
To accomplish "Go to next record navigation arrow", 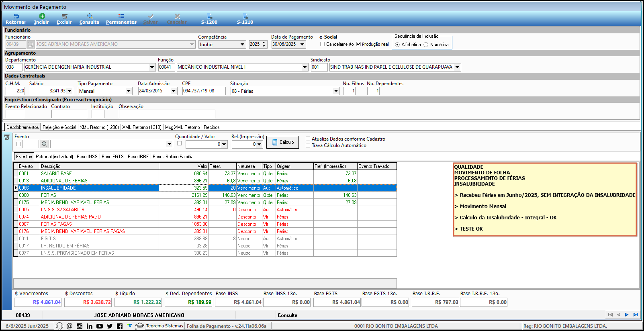I will pos(627,315).
